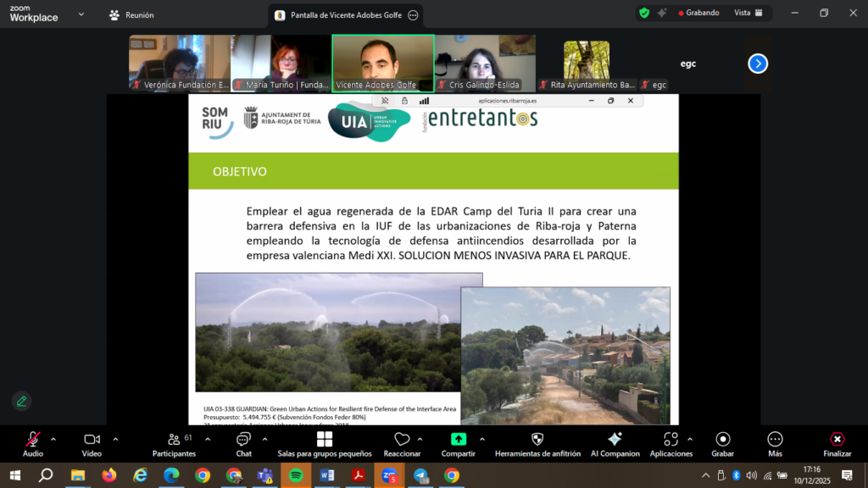Open Word from taskbar

327,475
